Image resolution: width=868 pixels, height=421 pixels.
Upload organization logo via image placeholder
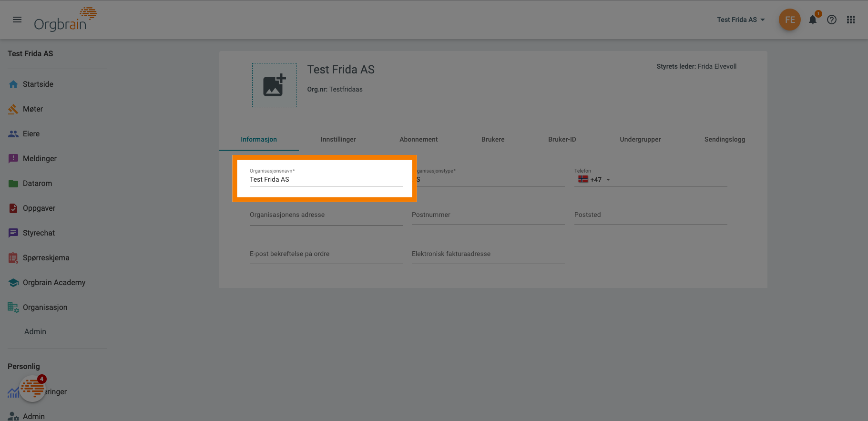pyautogui.click(x=274, y=85)
